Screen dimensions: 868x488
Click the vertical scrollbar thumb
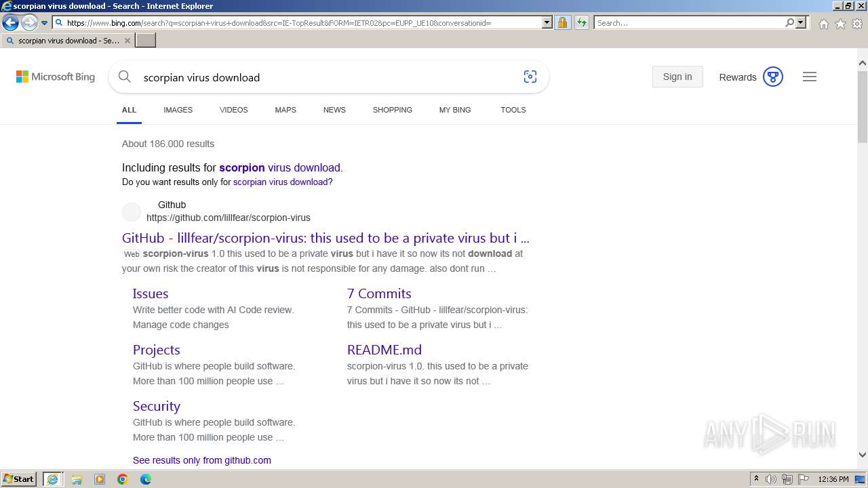pos(863,106)
